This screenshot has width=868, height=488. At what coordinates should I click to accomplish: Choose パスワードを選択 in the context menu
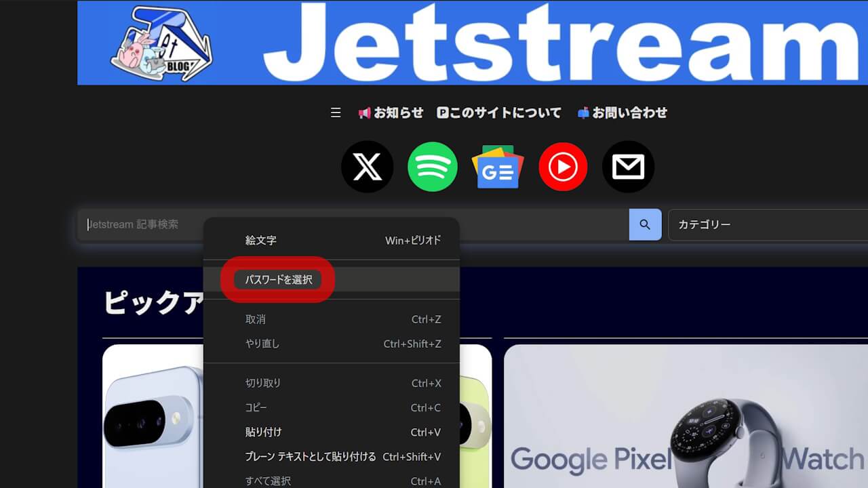[x=332, y=279]
